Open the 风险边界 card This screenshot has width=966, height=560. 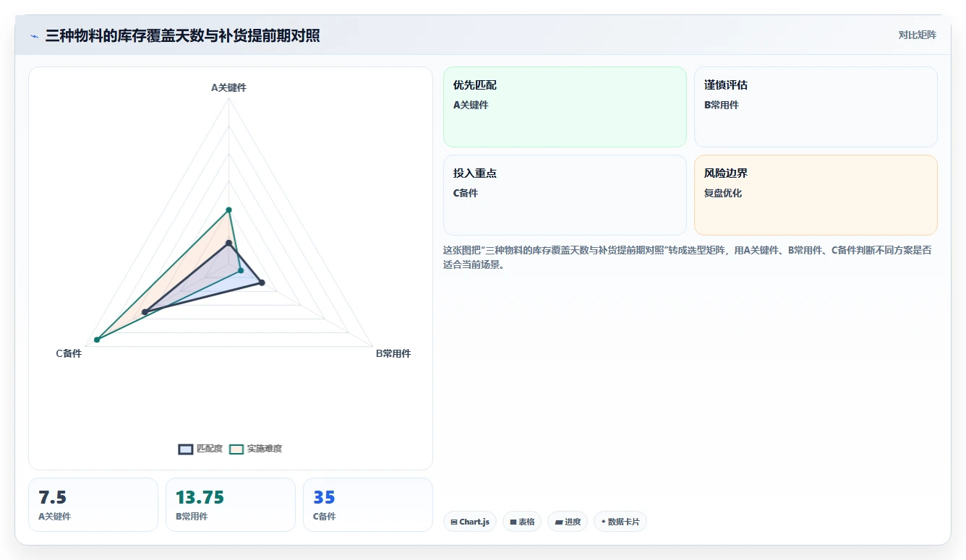pyautogui.click(x=816, y=195)
